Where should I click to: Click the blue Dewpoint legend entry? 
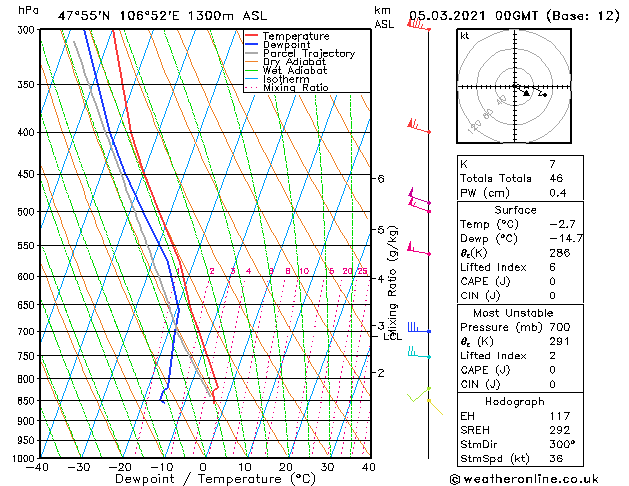click(x=278, y=45)
